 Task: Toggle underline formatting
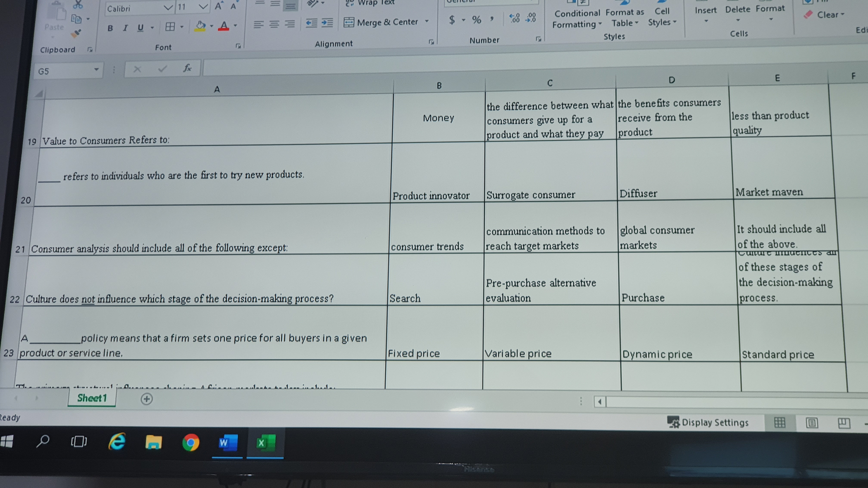(x=141, y=28)
